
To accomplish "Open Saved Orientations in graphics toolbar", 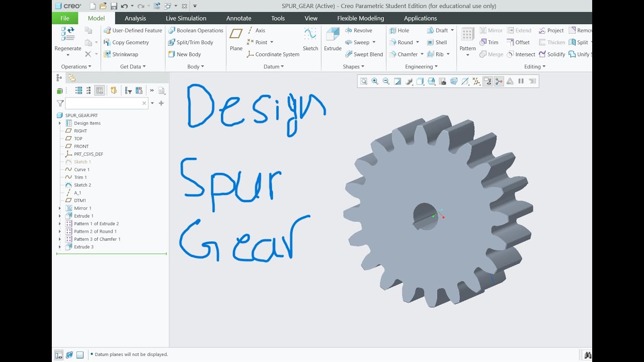I will pos(431,81).
